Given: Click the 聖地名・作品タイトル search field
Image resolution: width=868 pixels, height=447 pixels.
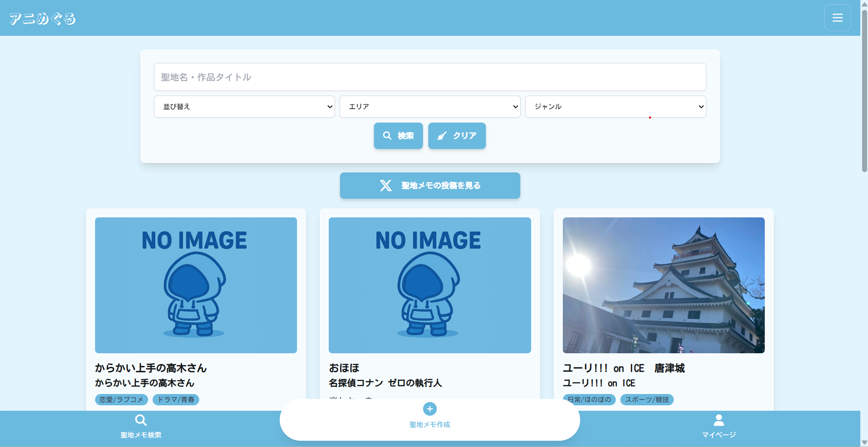Looking at the screenshot, I should [x=429, y=77].
